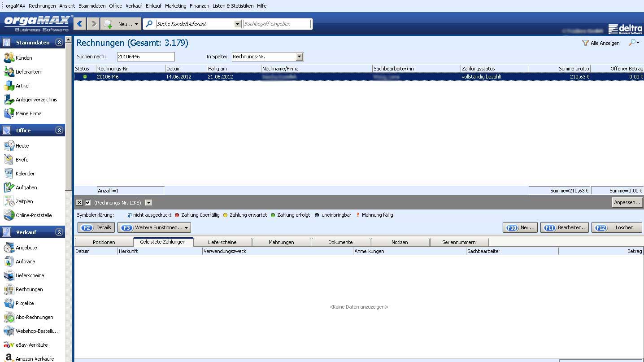The height and width of the screenshot is (362, 644).
Task: Sort by the Fällig am column header
Action: [x=234, y=69]
